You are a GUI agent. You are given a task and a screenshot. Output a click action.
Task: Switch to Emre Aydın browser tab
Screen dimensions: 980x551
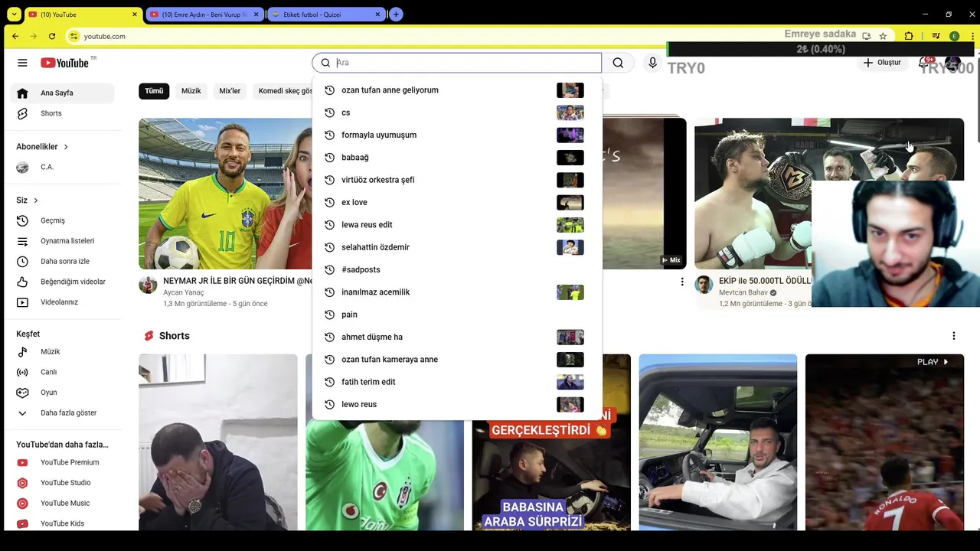(x=203, y=14)
